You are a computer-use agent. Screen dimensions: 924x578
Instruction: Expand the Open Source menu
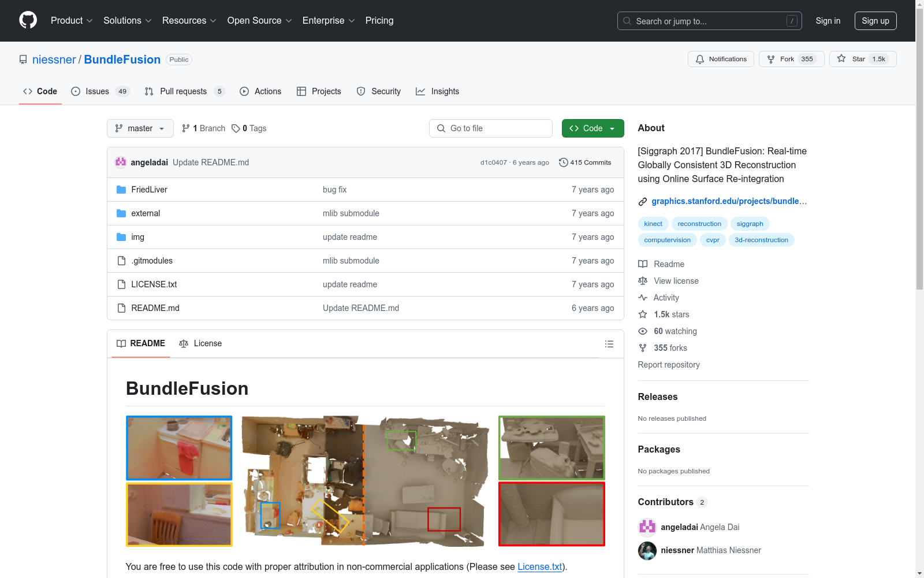point(260,20)
